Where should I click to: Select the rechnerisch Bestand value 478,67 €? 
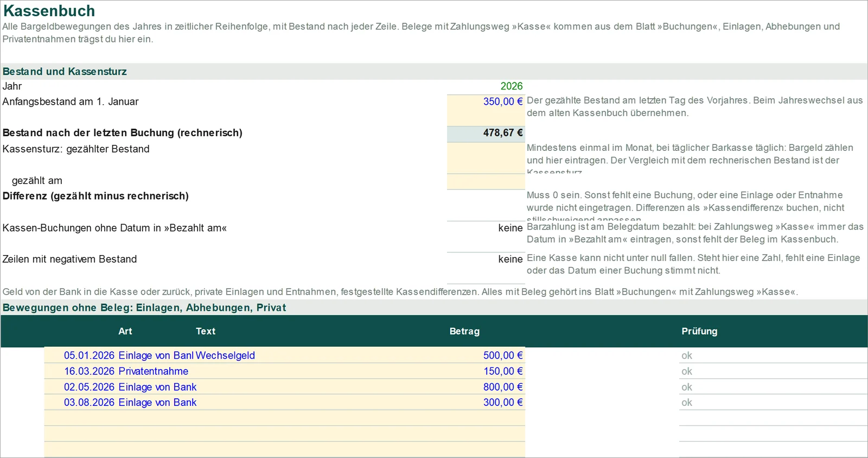tap(486, 133)
